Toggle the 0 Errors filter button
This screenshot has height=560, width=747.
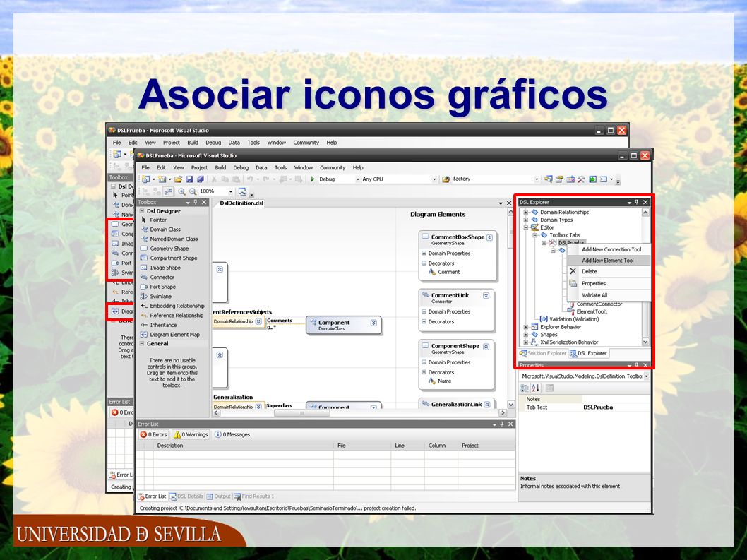tap(153, 435)
